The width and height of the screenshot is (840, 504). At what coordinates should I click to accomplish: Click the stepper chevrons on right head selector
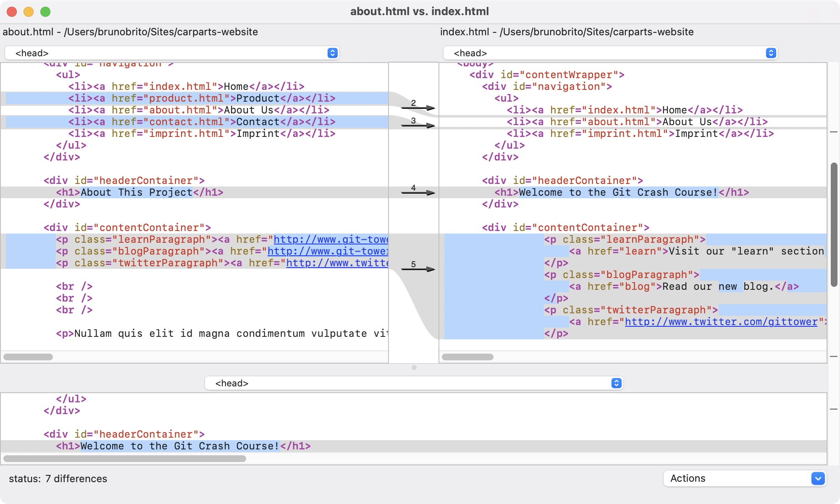tap(771, 53)
